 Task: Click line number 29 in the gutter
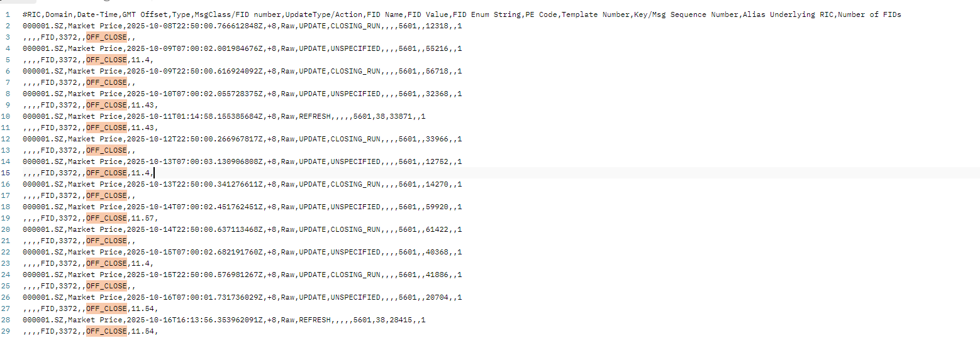pos(6,331)
